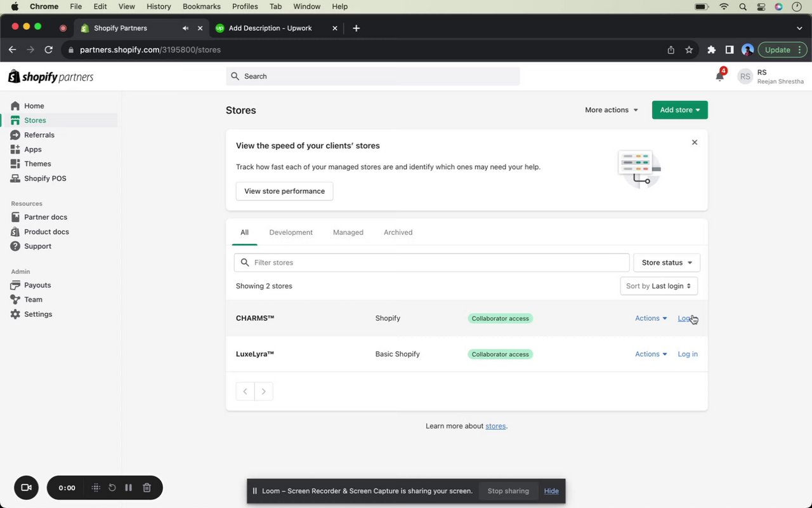Open notifications bell icon
The width and height of the screenshot is (812, 508).
[x=719, y=77]
